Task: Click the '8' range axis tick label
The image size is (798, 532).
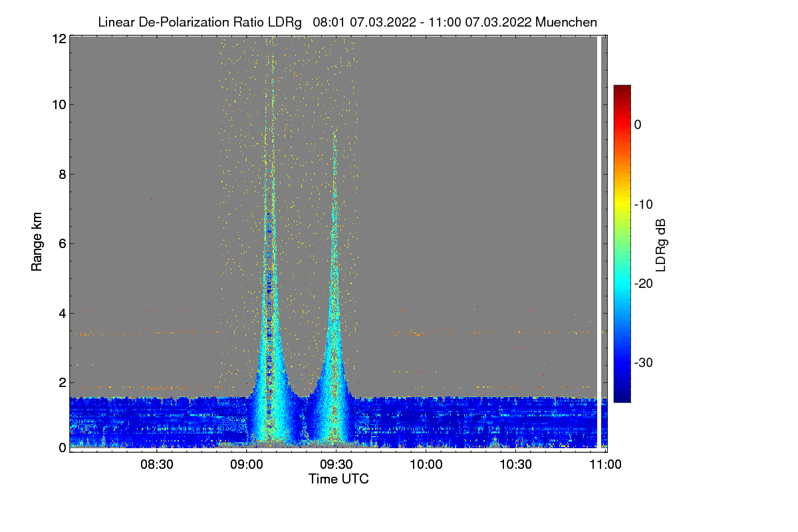Action: [62, 174]
